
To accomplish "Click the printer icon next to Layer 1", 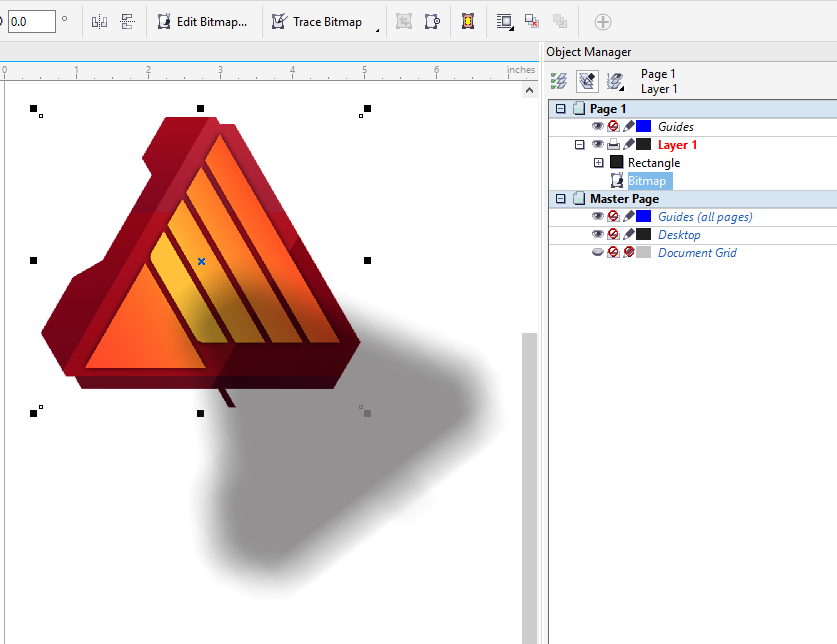I will point(613,143).
